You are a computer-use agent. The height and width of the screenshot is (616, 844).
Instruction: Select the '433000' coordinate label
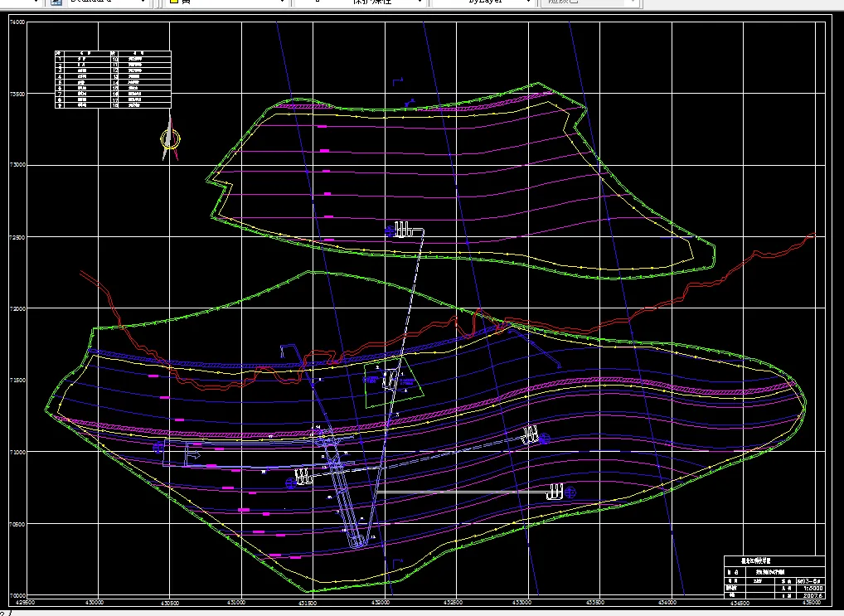[x=522, y=603]
